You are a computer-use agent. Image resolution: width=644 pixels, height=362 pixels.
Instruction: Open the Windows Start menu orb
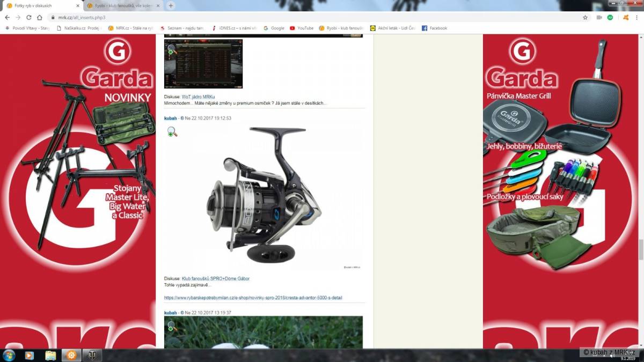[x=9, y=355]
